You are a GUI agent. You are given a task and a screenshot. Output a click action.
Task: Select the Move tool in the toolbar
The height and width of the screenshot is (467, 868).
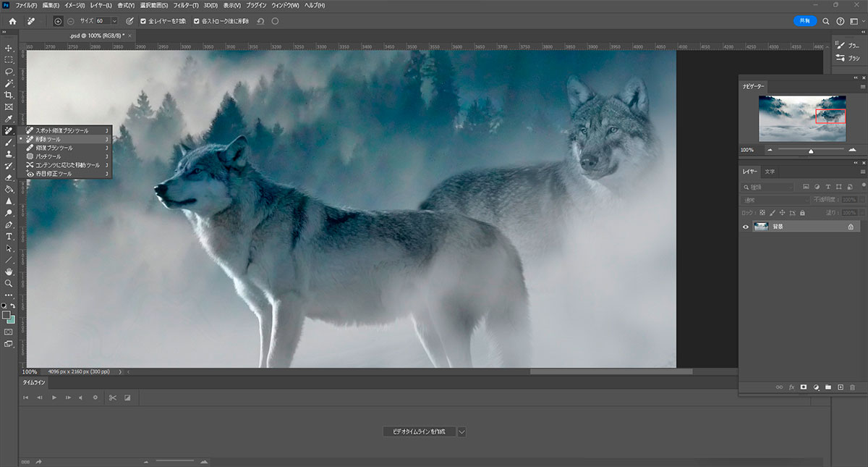pyautogui.click(x=9, y=48)
